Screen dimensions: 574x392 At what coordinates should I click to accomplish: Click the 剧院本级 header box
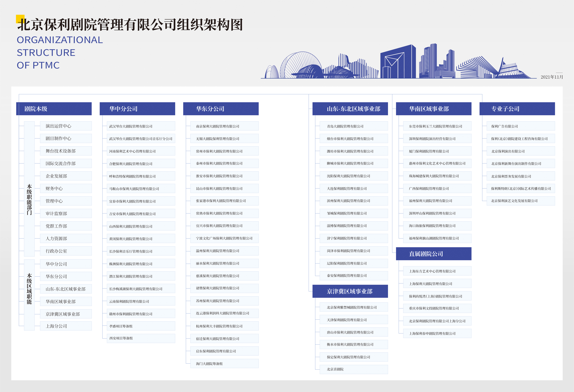[x=54, y=109]
